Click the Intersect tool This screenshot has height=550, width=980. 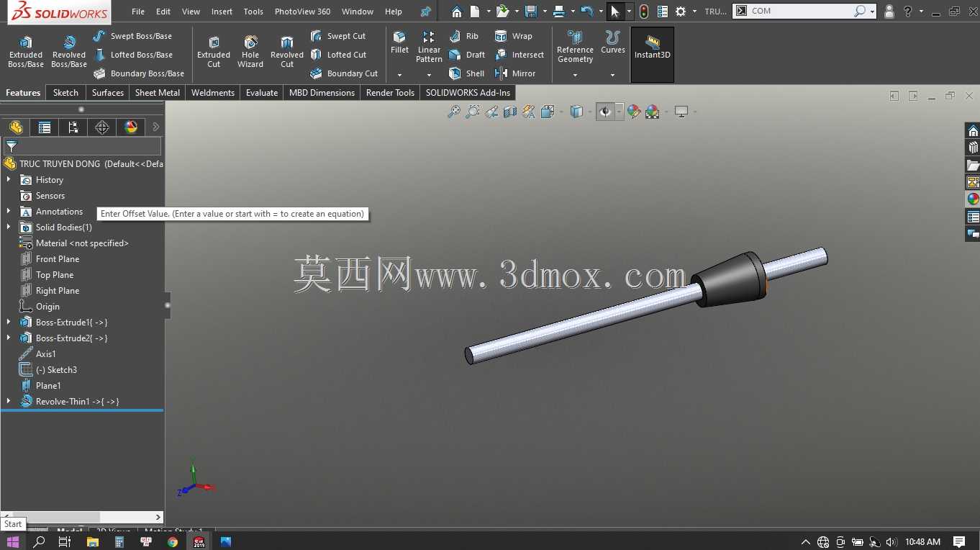520,55
